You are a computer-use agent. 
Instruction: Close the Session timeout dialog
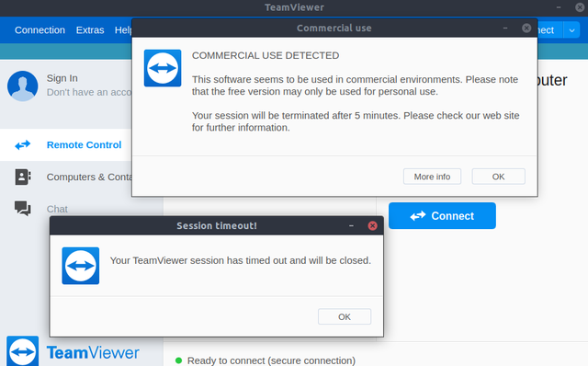pos(372,225)
